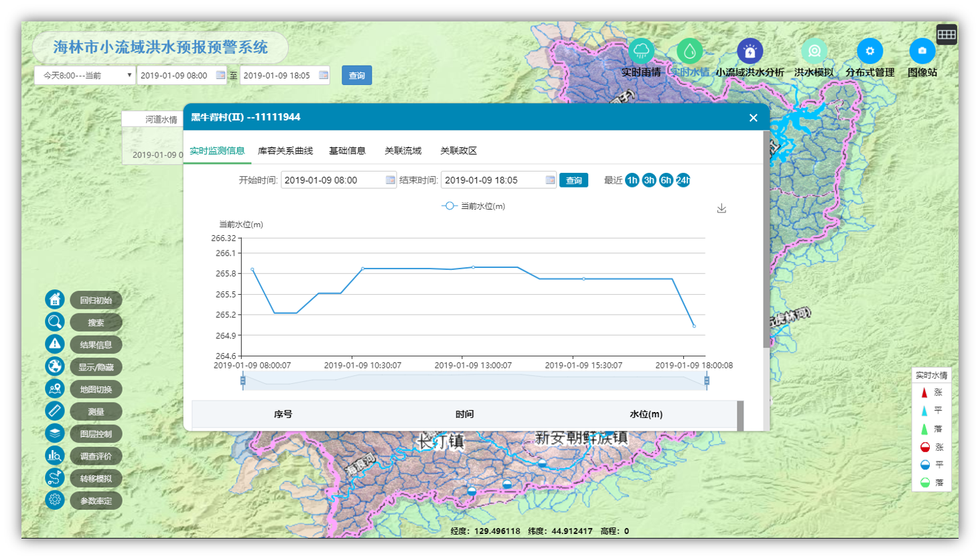Click the 查询 button in the dialog

point(573,180)
